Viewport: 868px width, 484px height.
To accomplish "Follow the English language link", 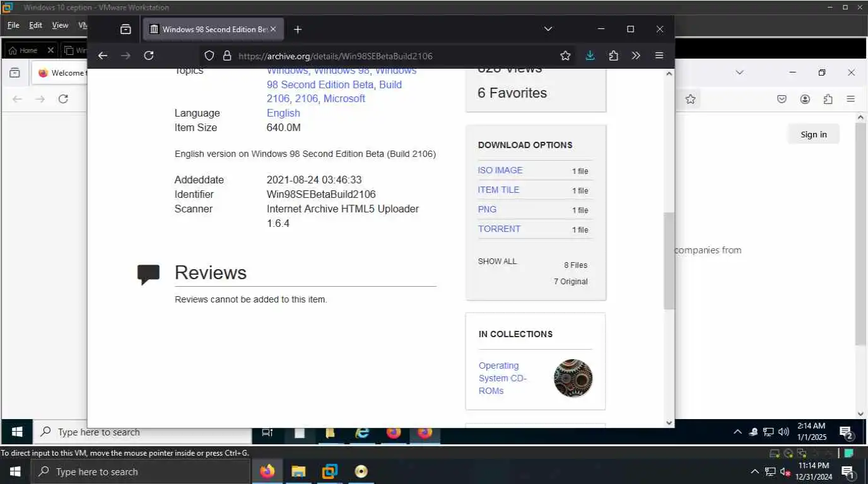I will [283, 113].
